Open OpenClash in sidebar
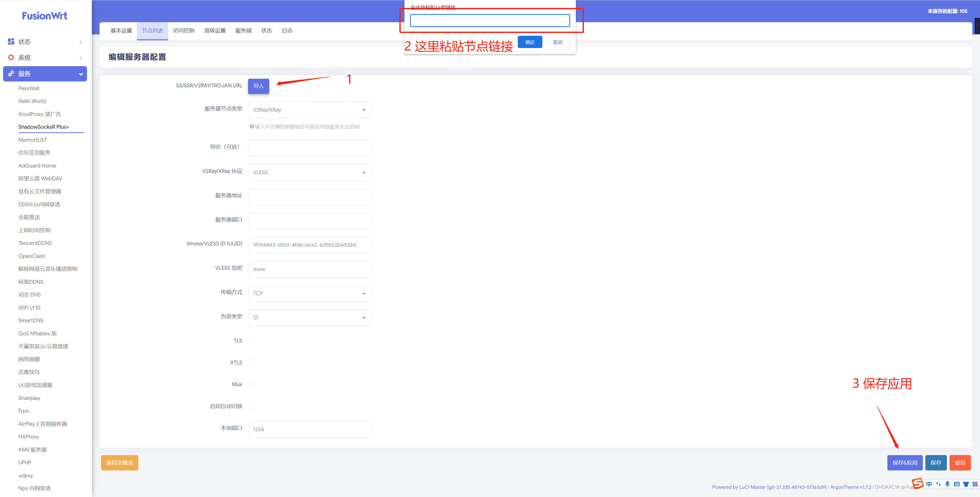 coord(32,256)
